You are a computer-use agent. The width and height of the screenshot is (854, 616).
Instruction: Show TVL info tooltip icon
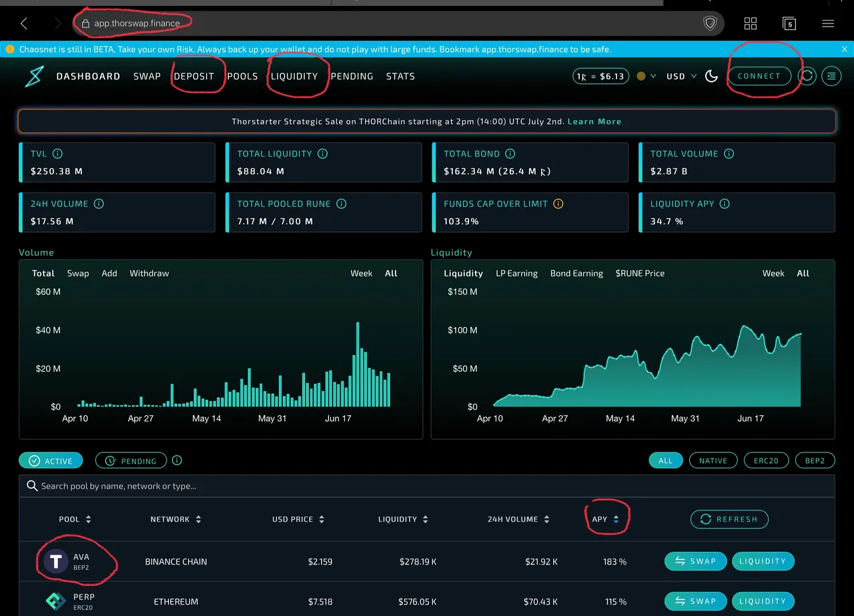(57, 153)
